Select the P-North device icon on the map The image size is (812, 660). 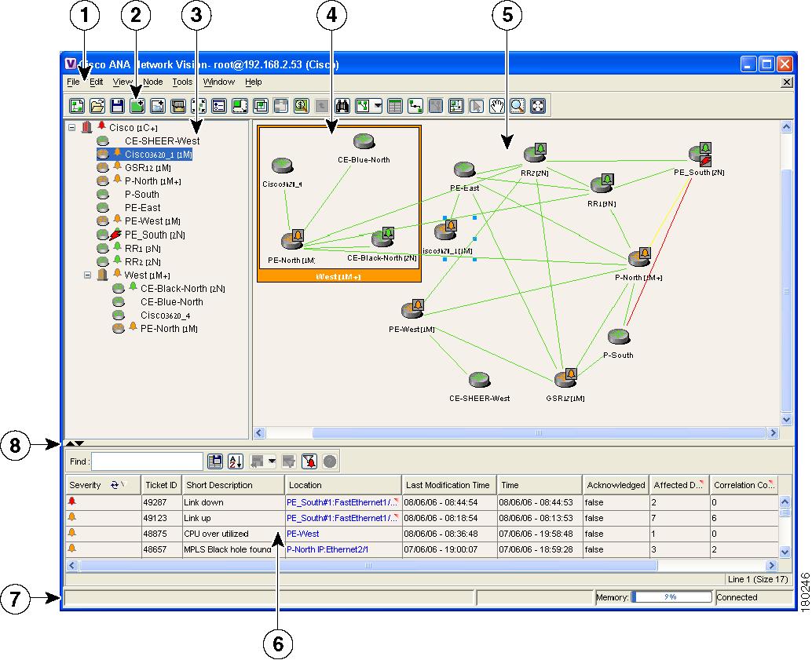640,257
